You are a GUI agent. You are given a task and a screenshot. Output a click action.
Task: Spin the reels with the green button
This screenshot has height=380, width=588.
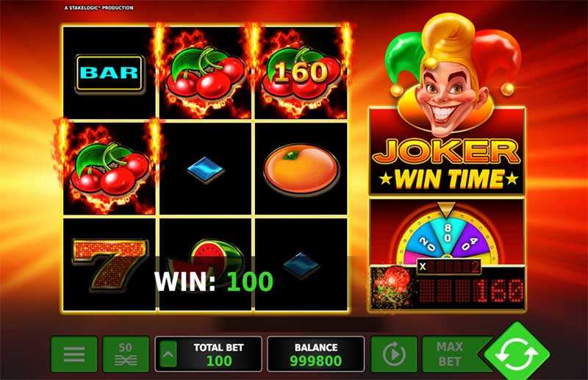tap(517, 354)
